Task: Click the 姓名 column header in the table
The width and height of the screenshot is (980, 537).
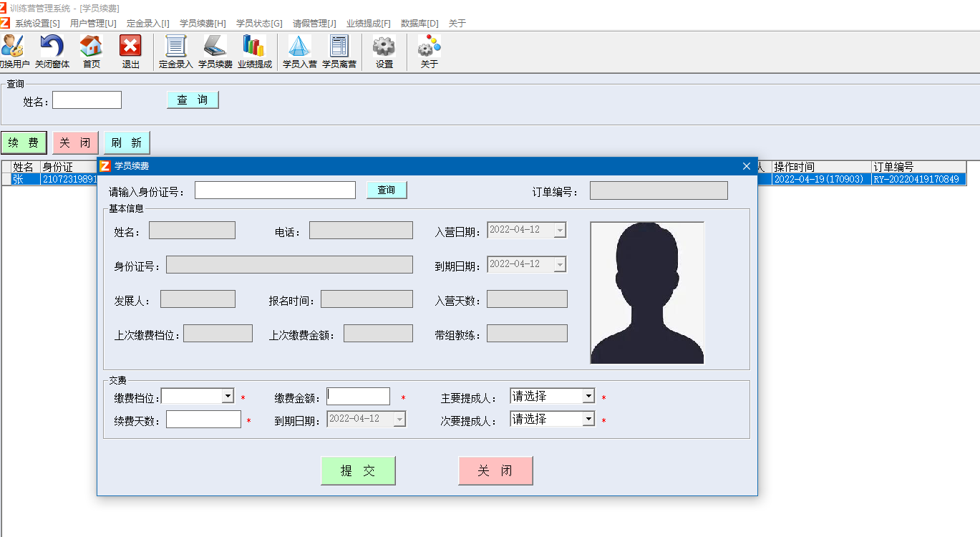Action: click(x=26, y=167)
